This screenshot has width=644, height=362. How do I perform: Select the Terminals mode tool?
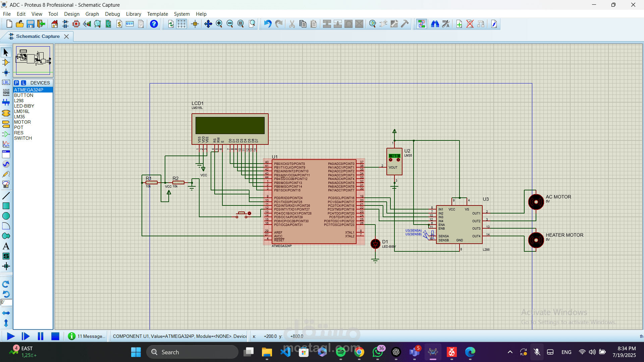tap(6, 124)
